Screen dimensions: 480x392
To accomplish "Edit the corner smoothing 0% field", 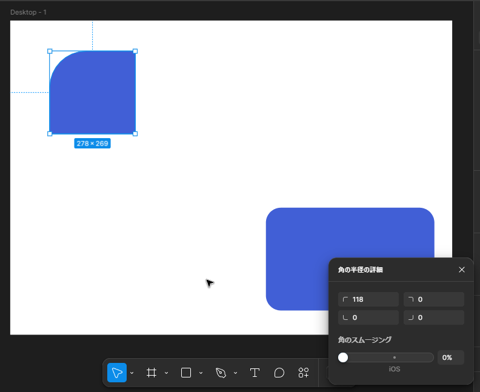I will click(451, 357).
